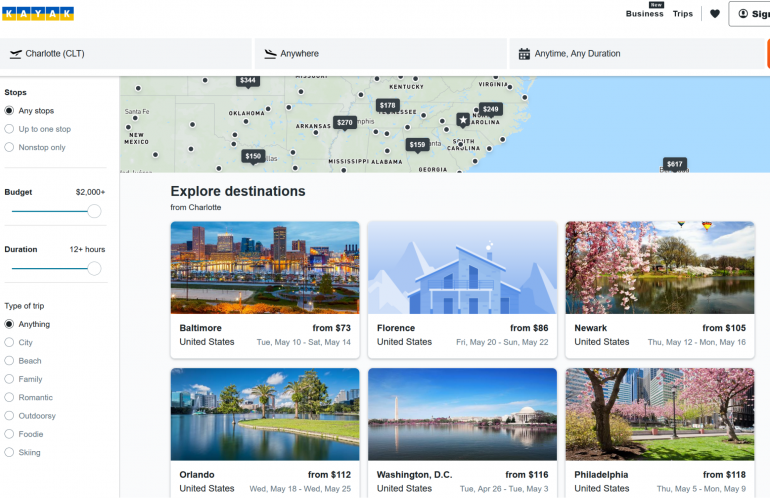Open the Baltimore skyline destination photo
The image size is (770, 498).
point(265,268)
